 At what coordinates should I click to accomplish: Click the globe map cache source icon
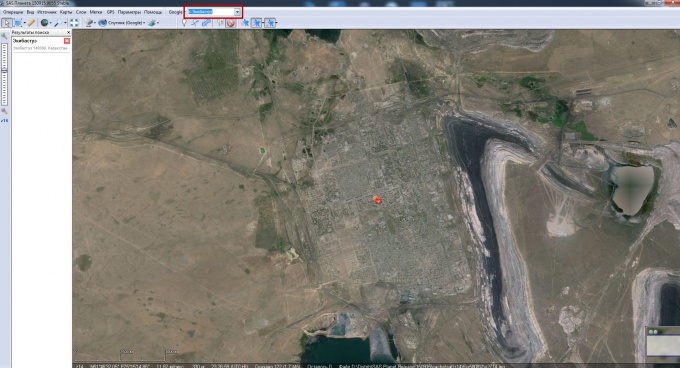point(44,23)
